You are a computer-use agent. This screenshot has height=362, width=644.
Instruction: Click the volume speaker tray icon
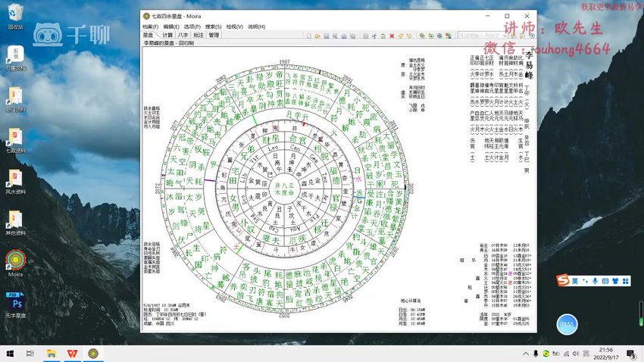click(576, 354)
